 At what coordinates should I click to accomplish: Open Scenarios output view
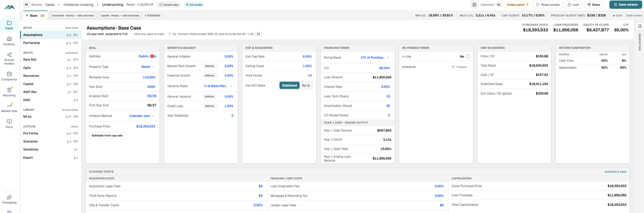coord(51,141)
